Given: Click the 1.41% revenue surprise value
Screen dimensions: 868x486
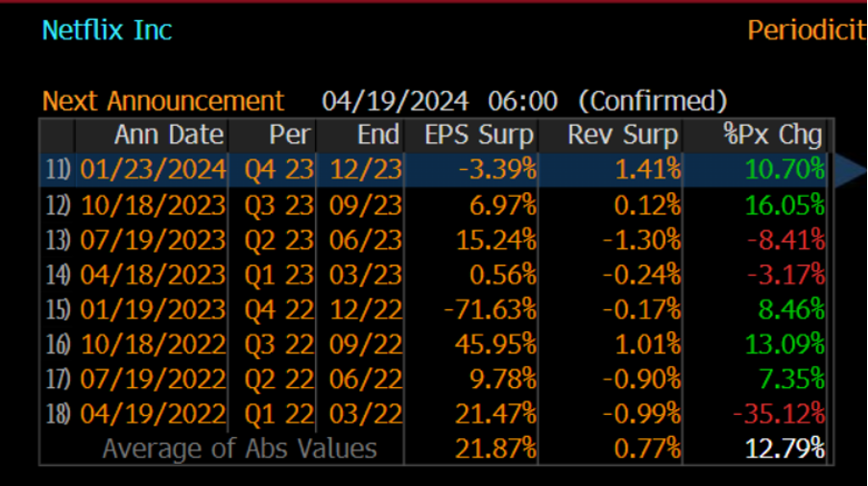Looking at the screenshot, I should coord(648,170).
